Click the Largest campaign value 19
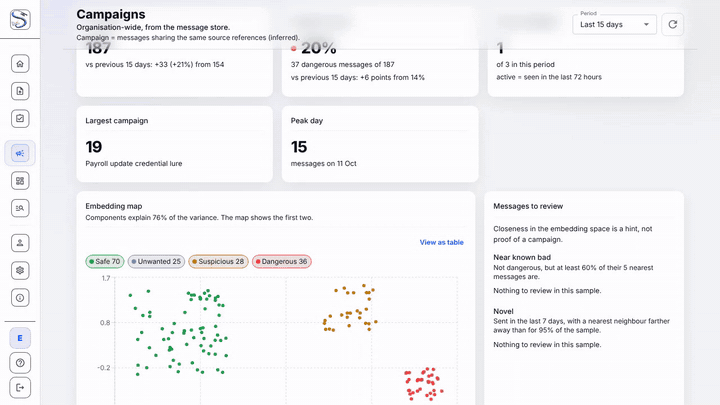 click(x=94, y=147)
